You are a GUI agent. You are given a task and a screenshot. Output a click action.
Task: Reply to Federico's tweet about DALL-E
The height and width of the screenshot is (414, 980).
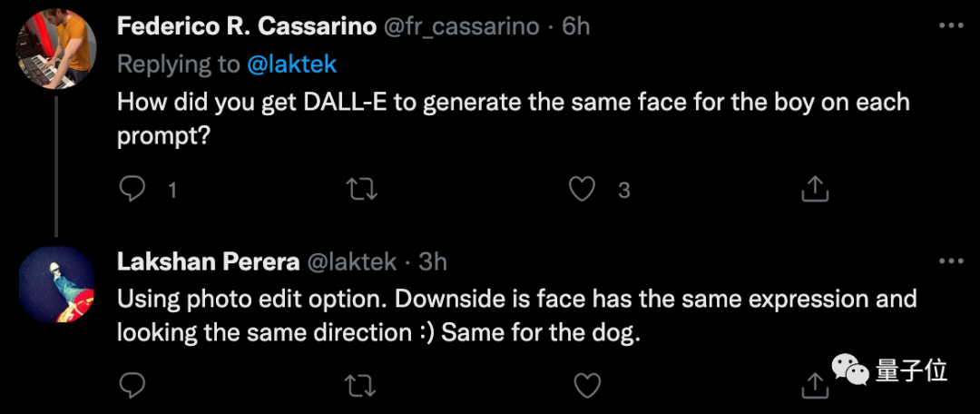pyautogui.click(x=133, y=189)
